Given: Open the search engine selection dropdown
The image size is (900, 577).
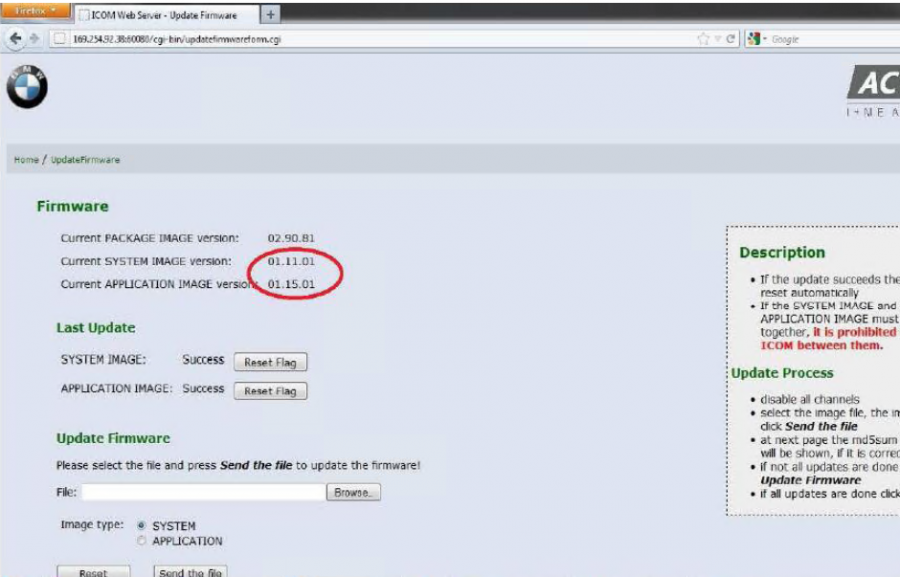Looking at the screenshot, I should pos(765,38).
